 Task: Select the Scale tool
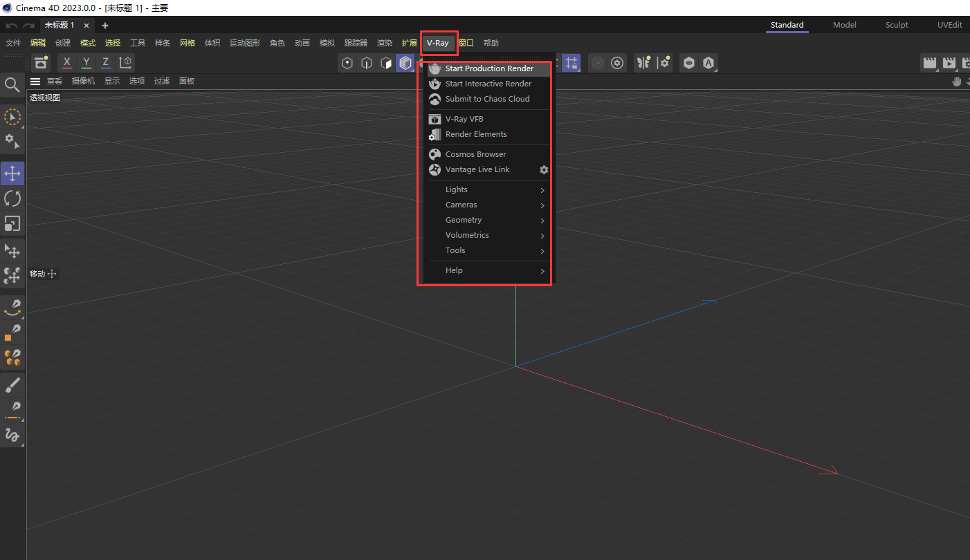[12, 223]
